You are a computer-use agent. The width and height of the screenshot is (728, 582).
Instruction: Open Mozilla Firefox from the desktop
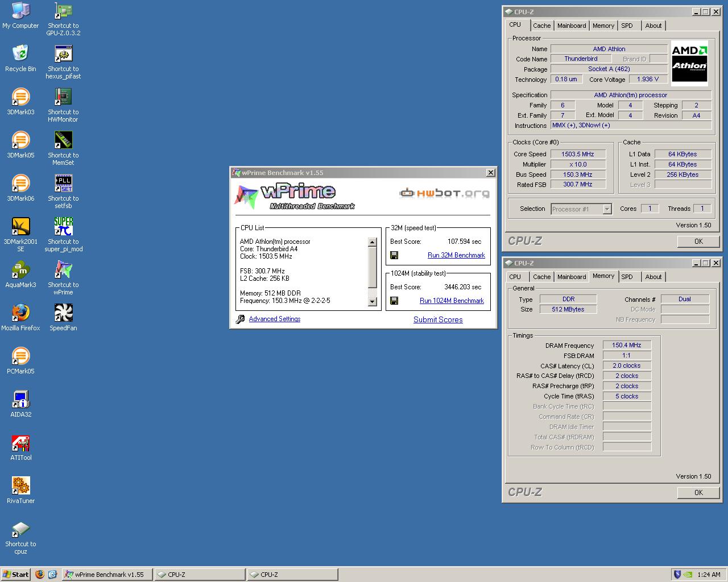[20, 318]
